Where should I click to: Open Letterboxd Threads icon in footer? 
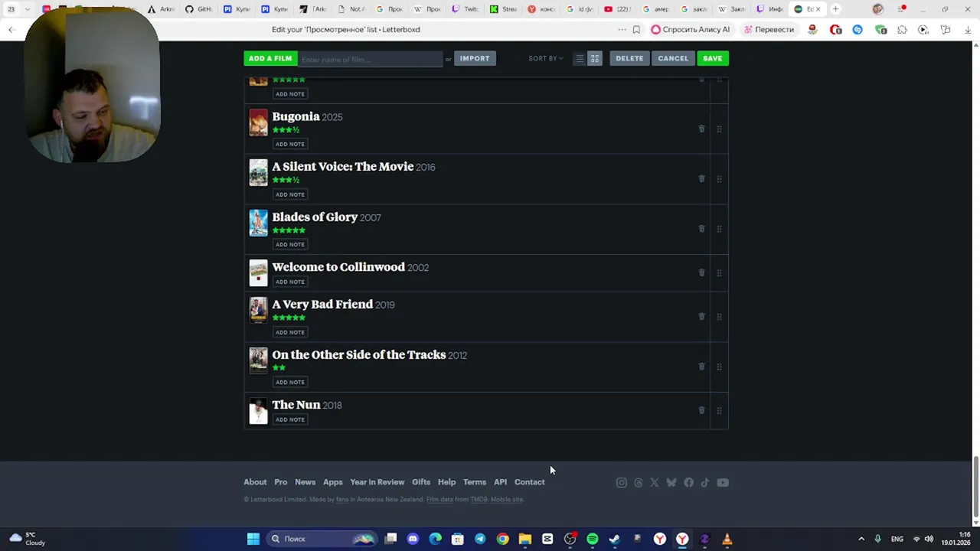639,482
